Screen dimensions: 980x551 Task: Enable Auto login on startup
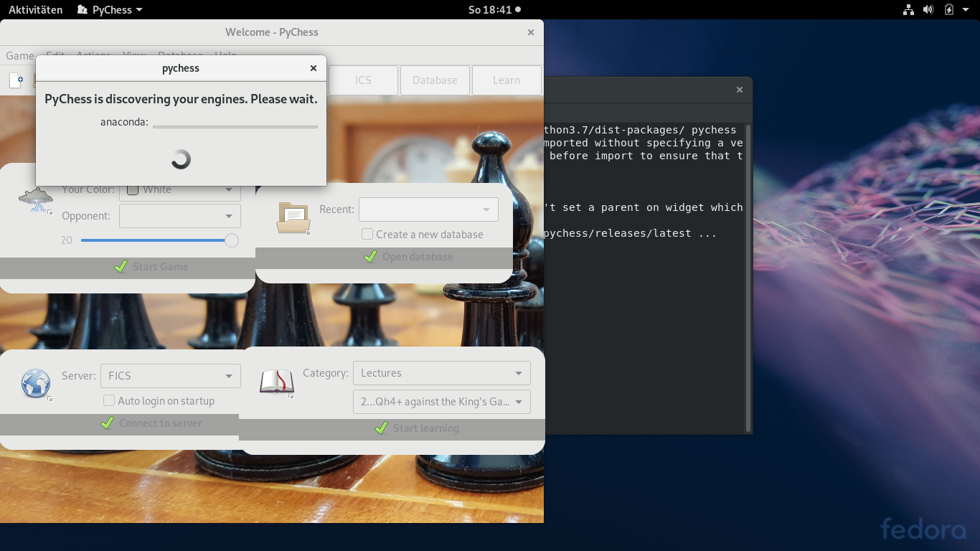108,400
